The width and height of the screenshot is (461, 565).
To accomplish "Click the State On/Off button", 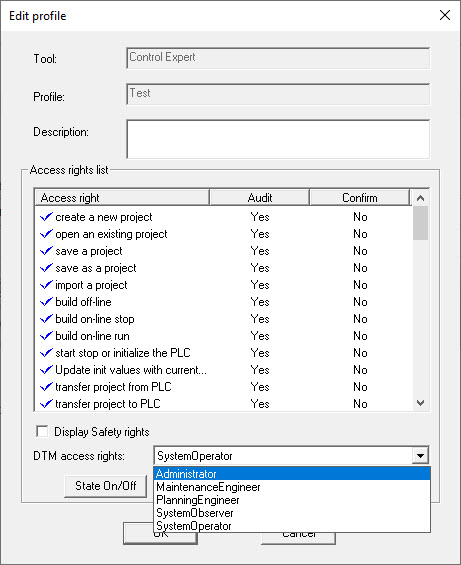I will 106,486.
